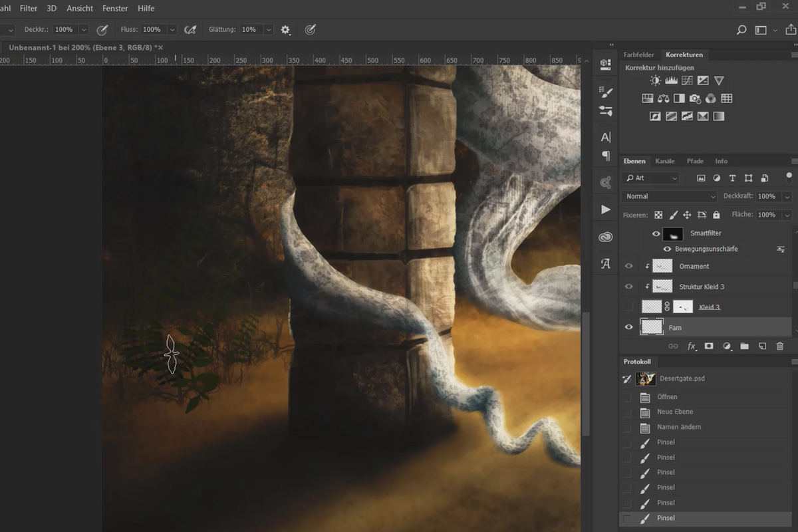Image resolution: width=798 pixels, height=532 pixels.
Task: Enable airbrush build-up effects
Action: tap(190, 30)
